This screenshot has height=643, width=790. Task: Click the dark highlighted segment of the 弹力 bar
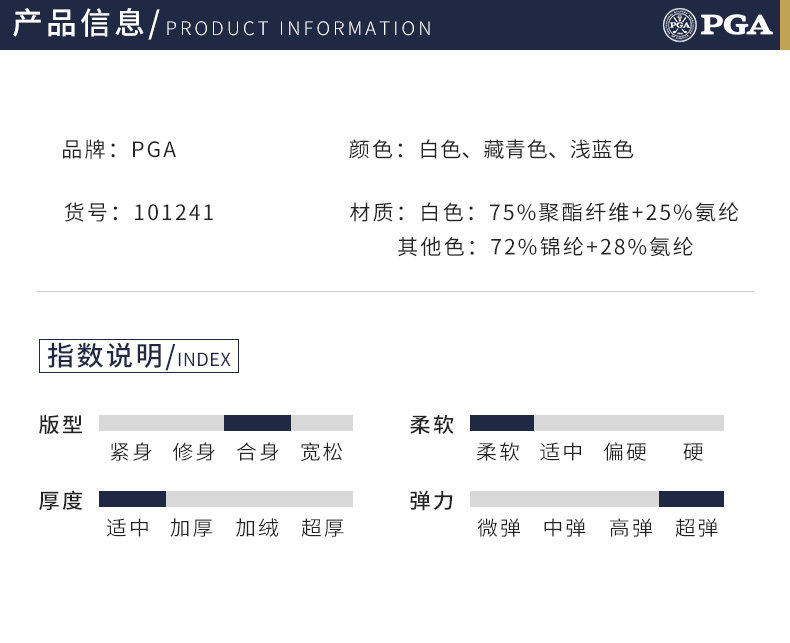[691, 499]
